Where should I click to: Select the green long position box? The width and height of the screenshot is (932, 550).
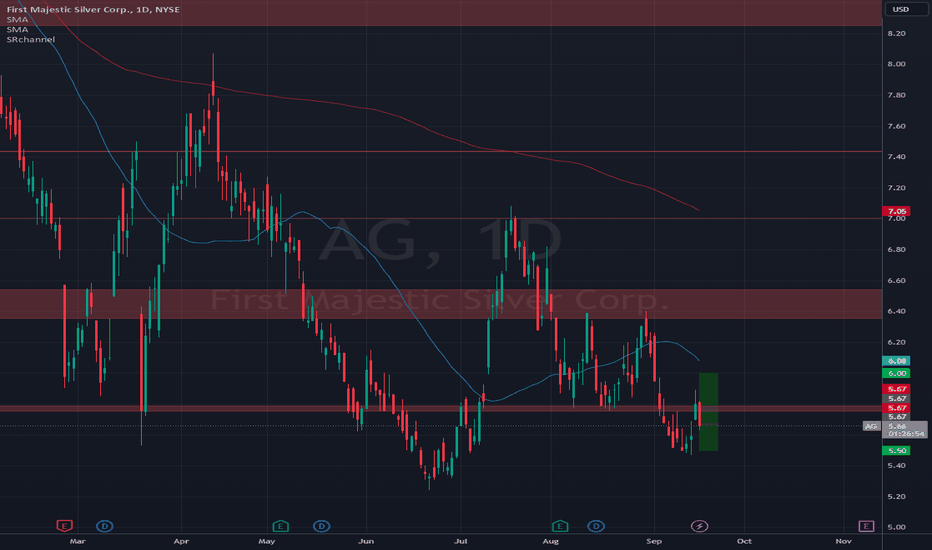[x=709, y=411]
